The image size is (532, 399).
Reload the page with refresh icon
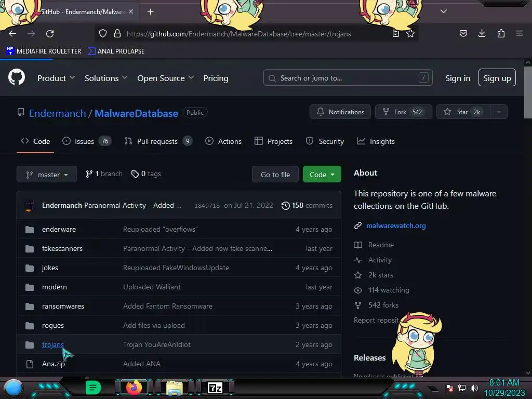click(50, 34)
